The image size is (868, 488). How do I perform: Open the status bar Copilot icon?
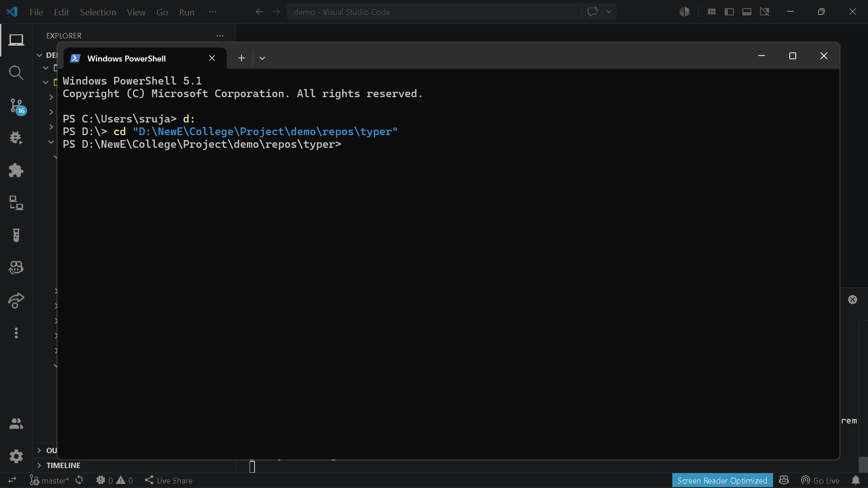[784, 480]
